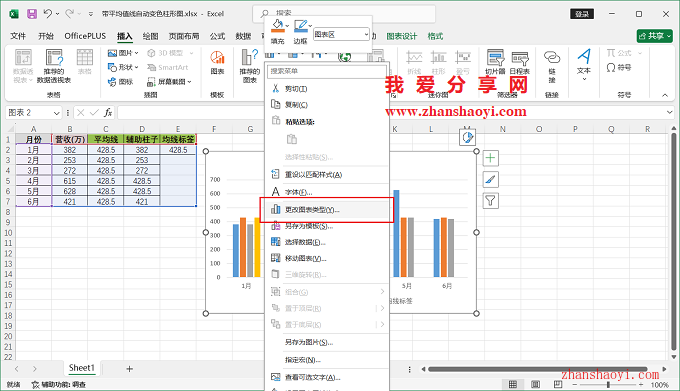The height and width of the screenshot is (391, 680).
Task: Open the File (文件) tab
Action: [18, 36]
